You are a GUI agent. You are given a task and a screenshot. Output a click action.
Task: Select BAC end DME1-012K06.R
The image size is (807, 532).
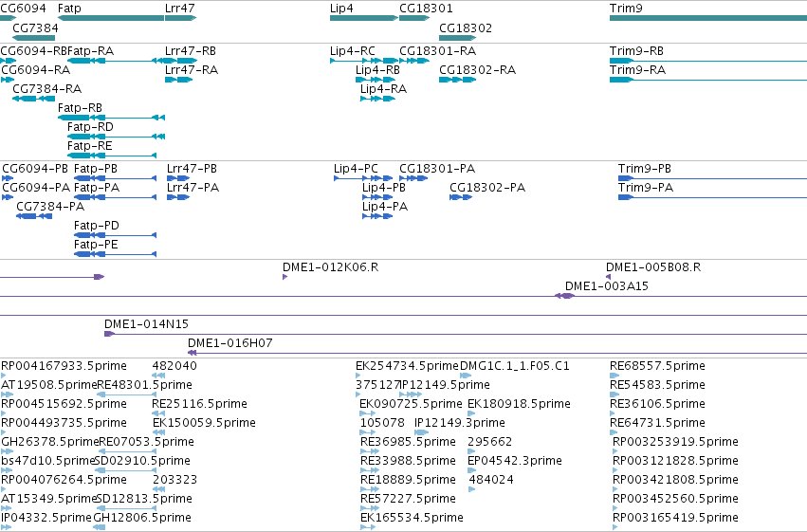click(x=330, y=267)
